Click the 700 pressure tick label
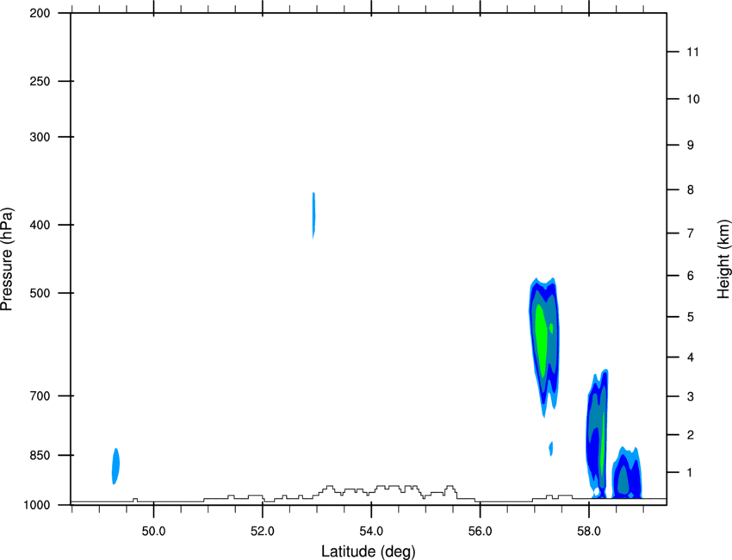 coord(40,396)
